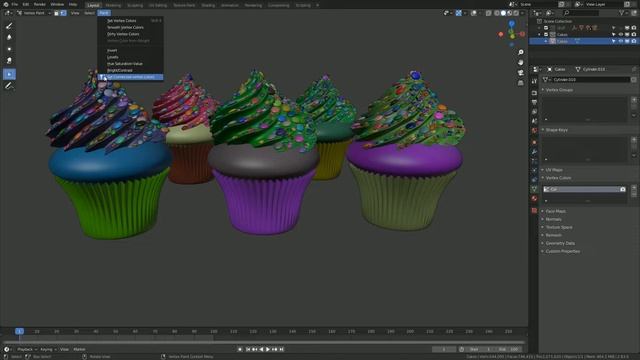Toggle visibility eye of highlighted Cakes object

621,41
